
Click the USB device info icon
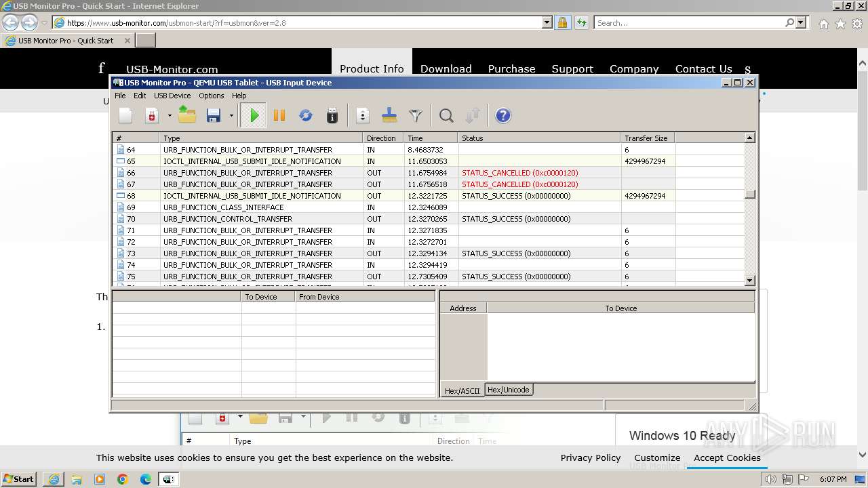[332, 116]
